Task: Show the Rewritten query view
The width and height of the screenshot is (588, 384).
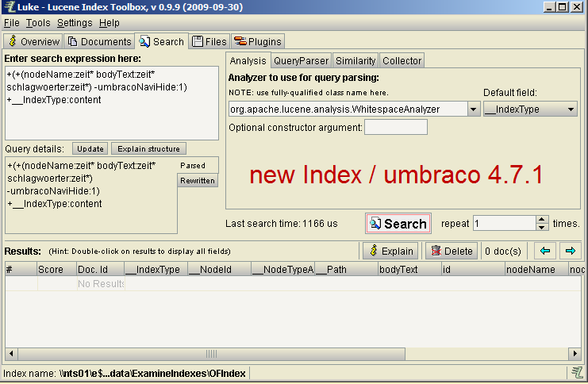Action: (x=198, y=181)
